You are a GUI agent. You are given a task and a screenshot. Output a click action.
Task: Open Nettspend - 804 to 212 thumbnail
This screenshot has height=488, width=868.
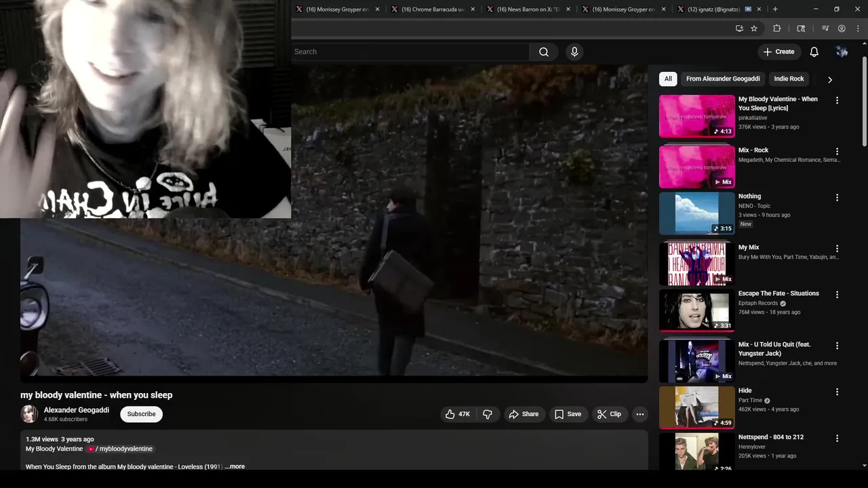(x=697, y=451)
